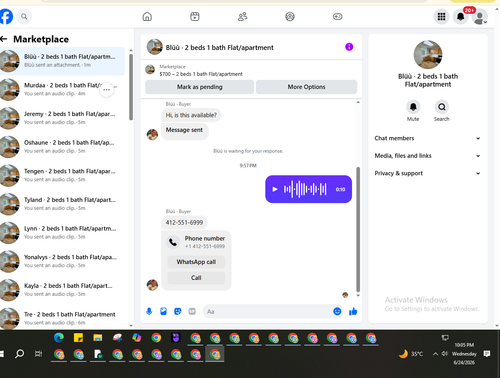Open the account profile menu
The image size is (500, 378).
[x=480, y=17]
